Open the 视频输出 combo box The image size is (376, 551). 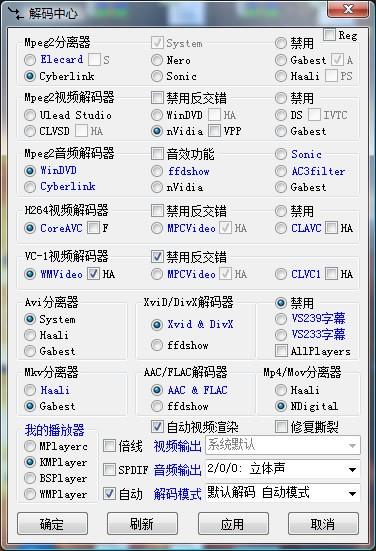coord(283,445)
